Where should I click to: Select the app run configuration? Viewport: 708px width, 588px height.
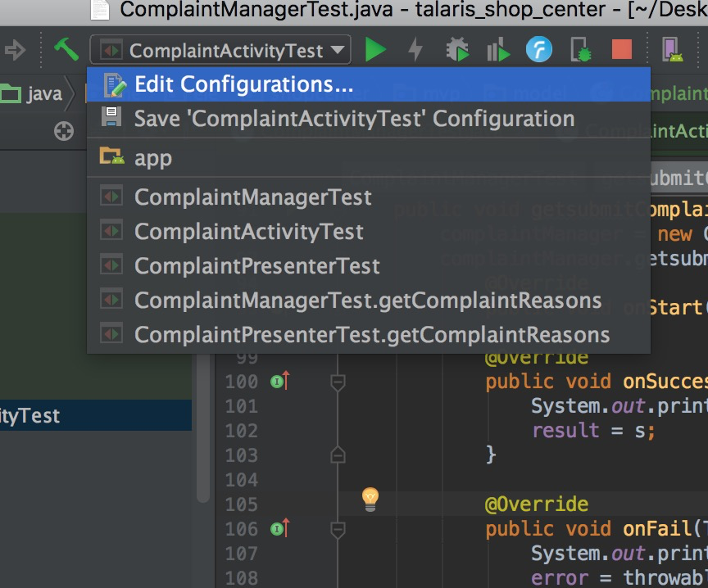pyautogui.click(x=153, y=157)
